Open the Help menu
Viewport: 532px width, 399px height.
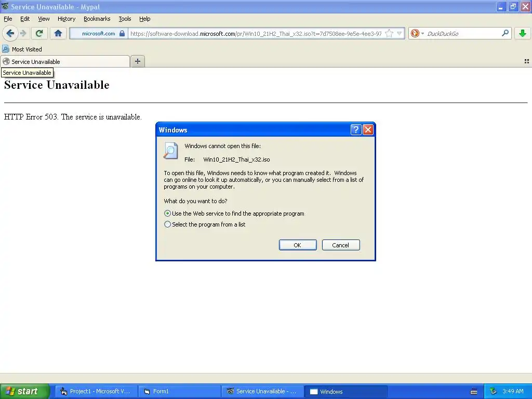[144, 19]
